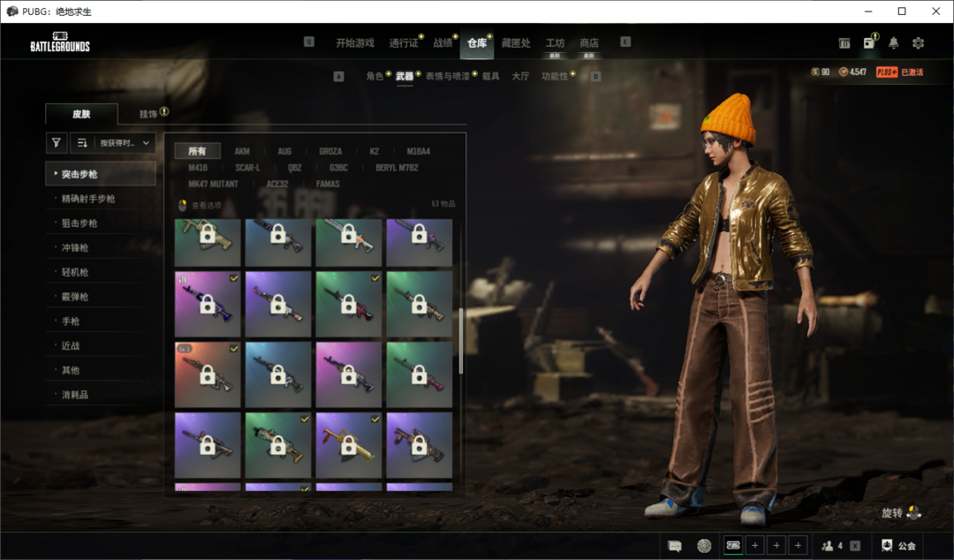Filter skins by BERYL M762
This screenshot has width=954, height=560.
[397, 168]
